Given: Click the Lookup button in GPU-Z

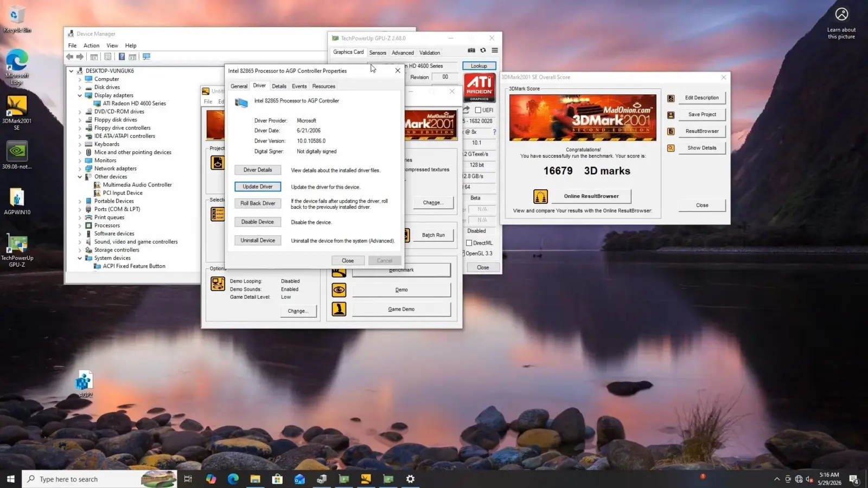Looking at the screenshot, I should point(479,66).
